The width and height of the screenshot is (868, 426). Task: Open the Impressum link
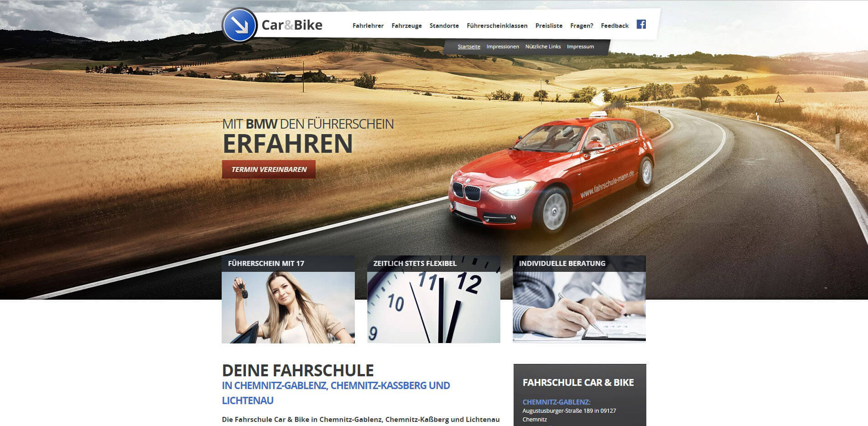tap(580, 47)
